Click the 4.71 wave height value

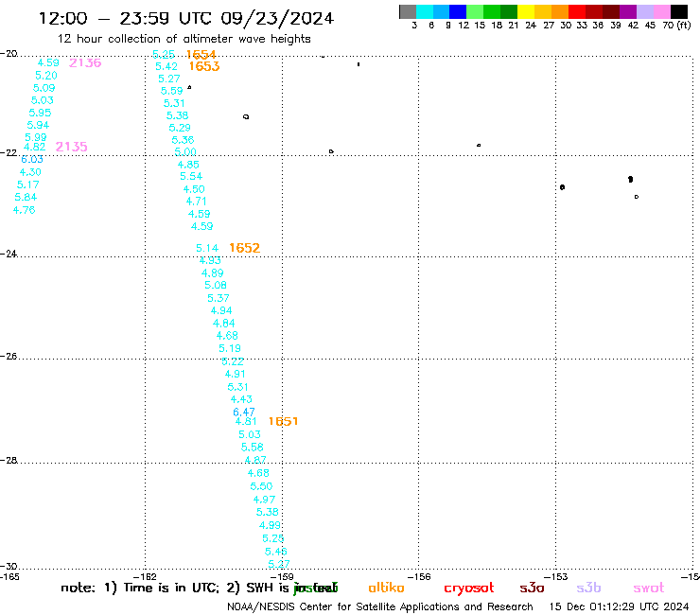(197, 202)
